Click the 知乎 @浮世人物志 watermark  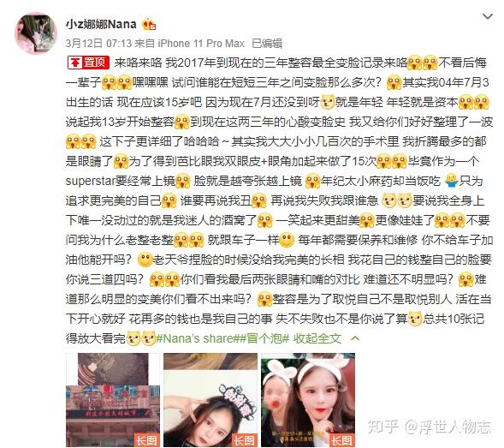pyautogui.click(x=429, y=427)
